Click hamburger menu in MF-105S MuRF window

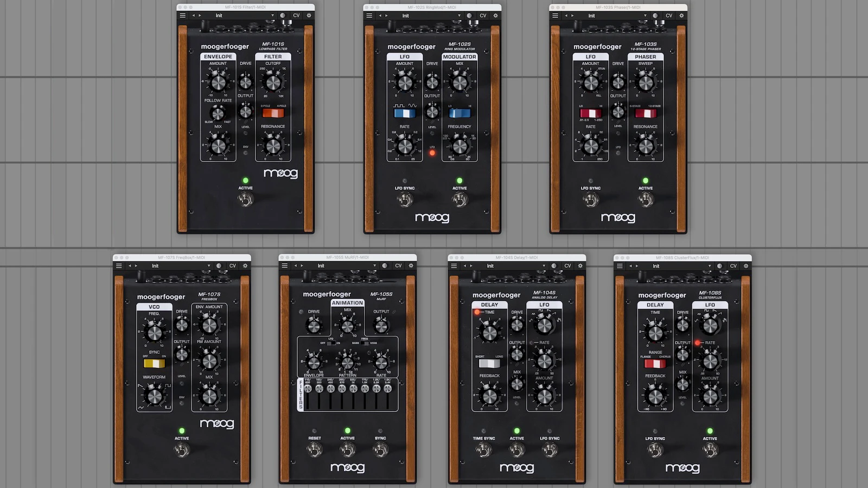click(x=285, y=266)
